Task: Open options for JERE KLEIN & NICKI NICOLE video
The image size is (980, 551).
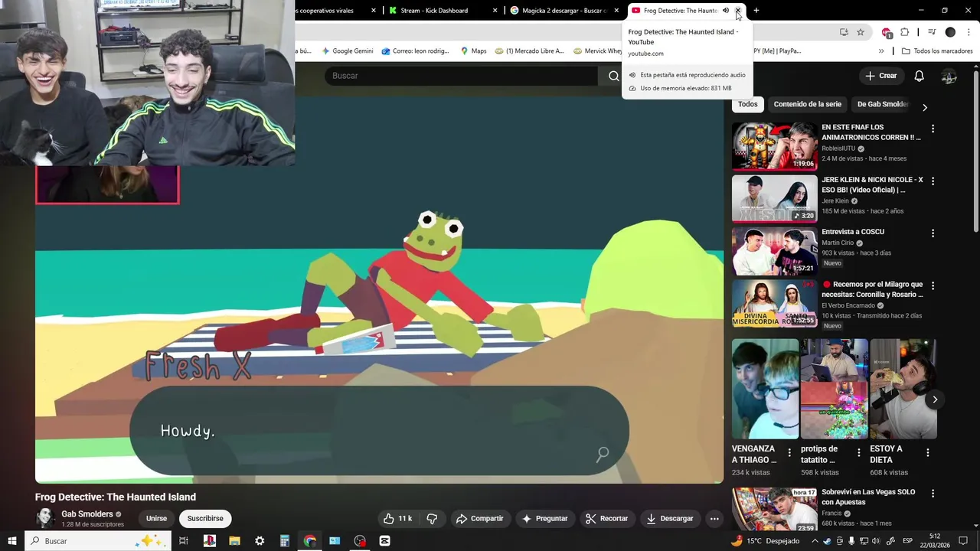Action: tap(933, 181)
